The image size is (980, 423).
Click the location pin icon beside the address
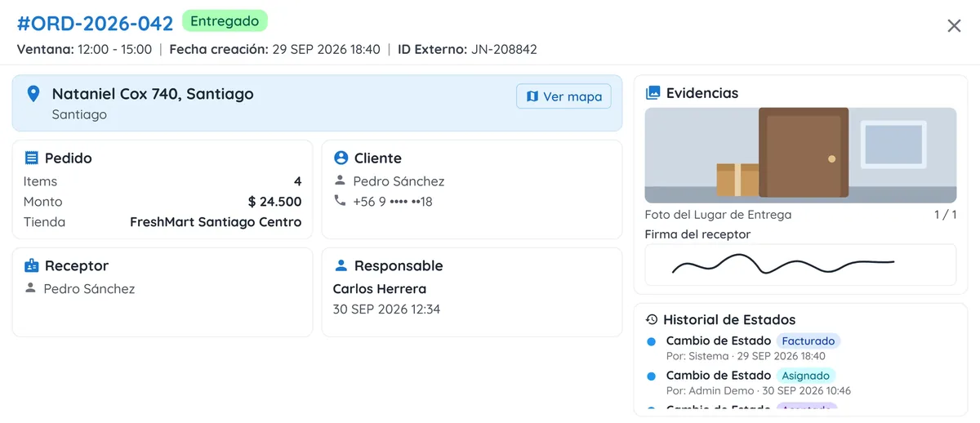(x=33, y=94)
